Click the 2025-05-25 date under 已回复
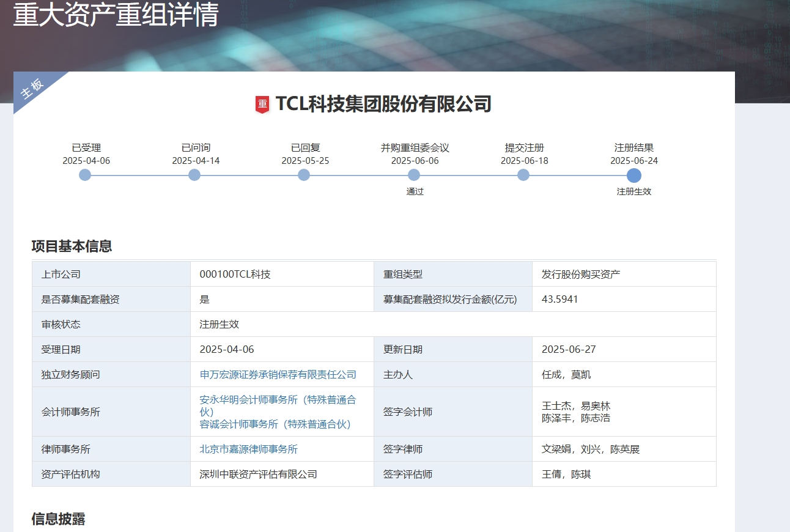The width and height of the screenshot is (790, 532). [x=305, y=161]
